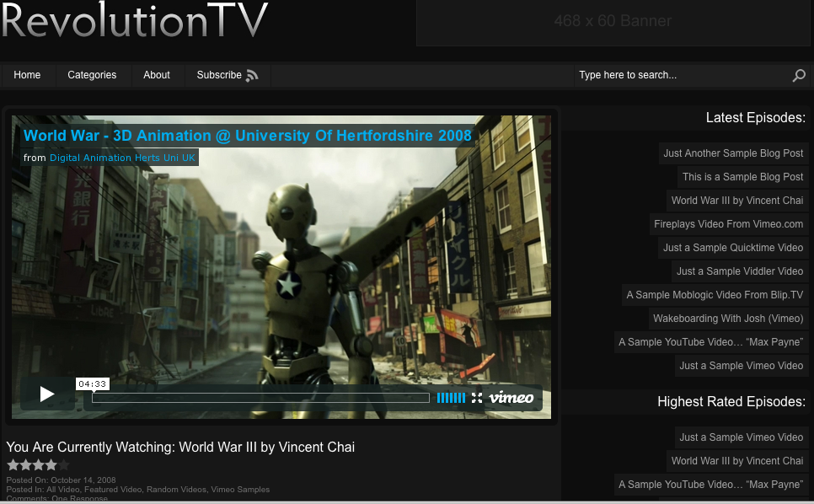The image size is (814, 504).
Task: Click the 'You Are Currently Watching' title
Action: 180,447
